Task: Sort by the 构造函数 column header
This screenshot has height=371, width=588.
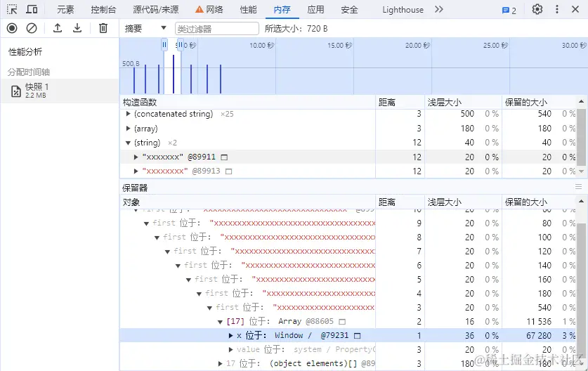Action: pos(247,102)
